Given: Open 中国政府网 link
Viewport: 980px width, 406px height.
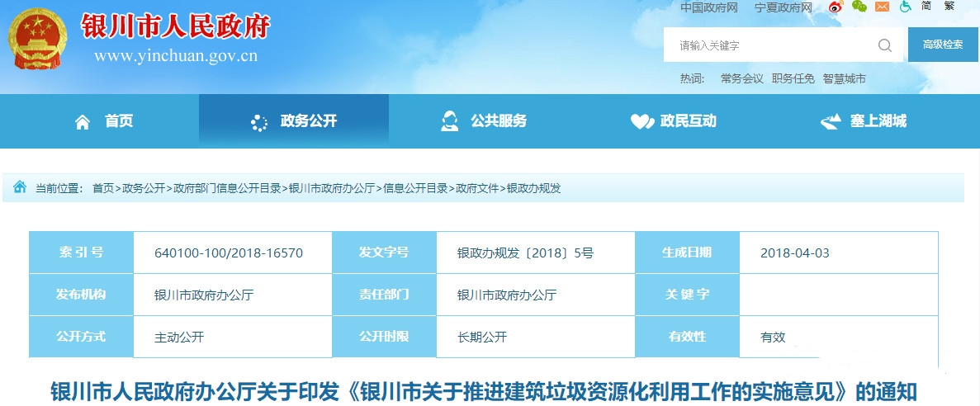Looking at the screenshot, I should pos(709,7).
